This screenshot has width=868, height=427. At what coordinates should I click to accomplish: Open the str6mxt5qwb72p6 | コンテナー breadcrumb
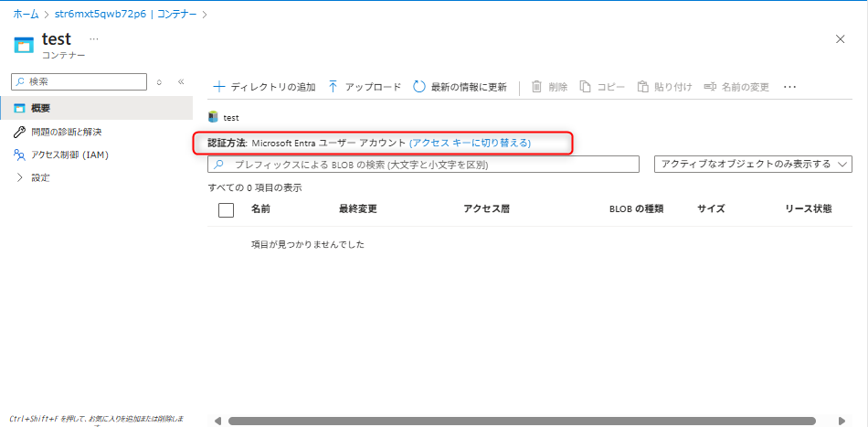(124, 15)
